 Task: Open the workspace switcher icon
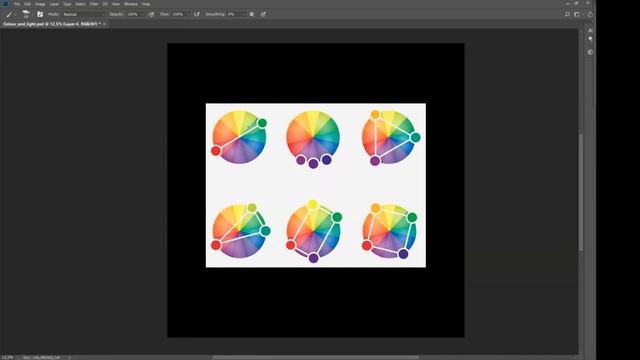click(577, 14)
